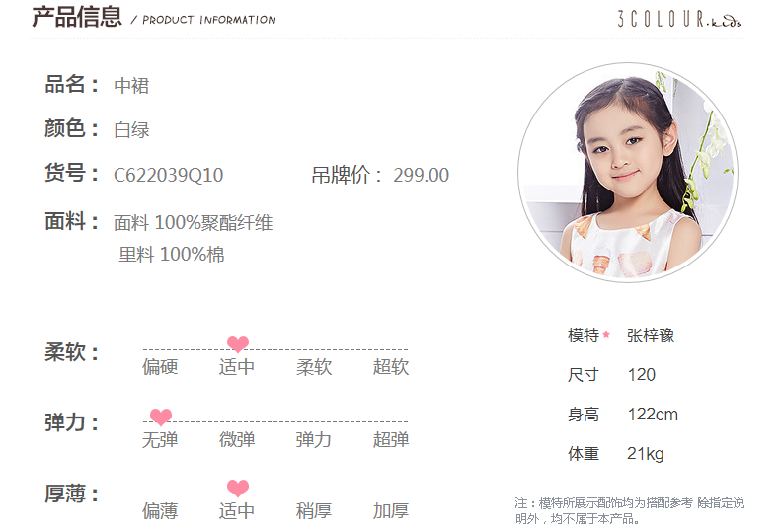Click the pink heart on elasticity scale
This screenshot has height=532, width=780.
point(161,417)
